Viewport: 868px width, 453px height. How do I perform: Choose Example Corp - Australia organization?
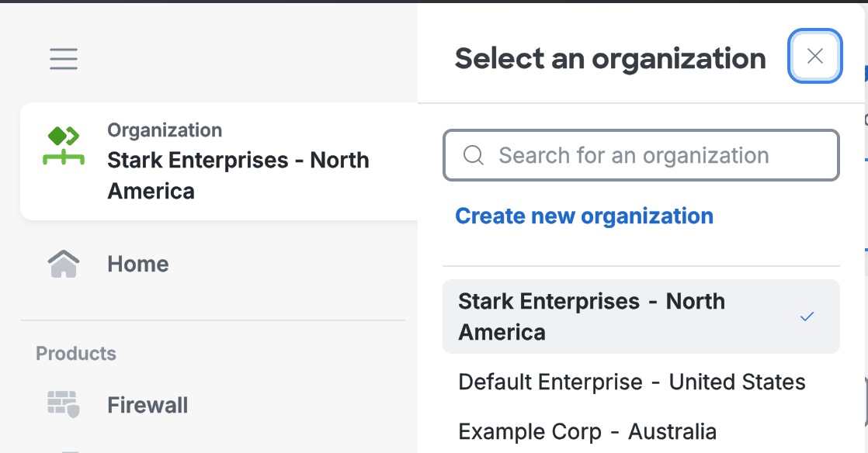click(x=587, y=431)
